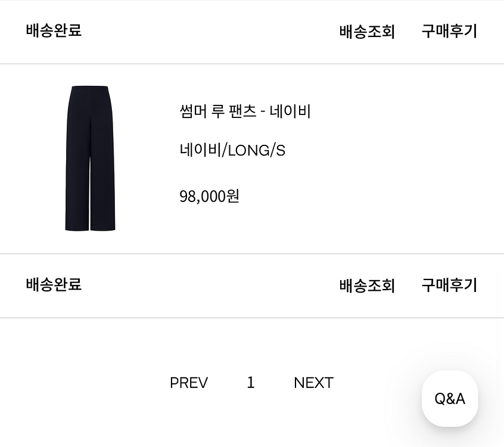The image size is (504, 447).
Task: Click 구매후기 above the navy pants item
Action: pos(449,31)
